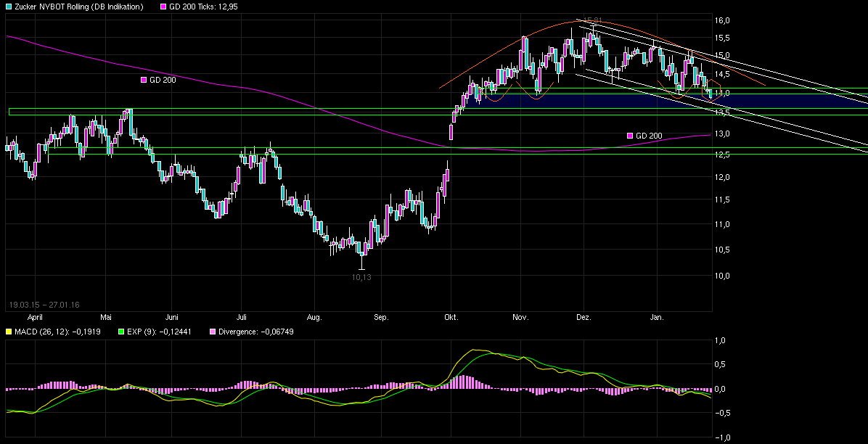Click the green EXP (9) legend swatch
868x444 pixels.
click(x=121, y=332)
